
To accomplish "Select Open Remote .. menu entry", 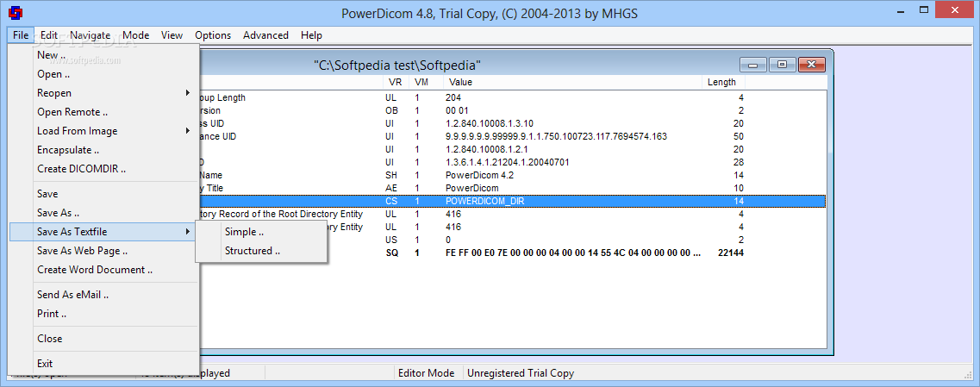I will click(x=104, y=112).
